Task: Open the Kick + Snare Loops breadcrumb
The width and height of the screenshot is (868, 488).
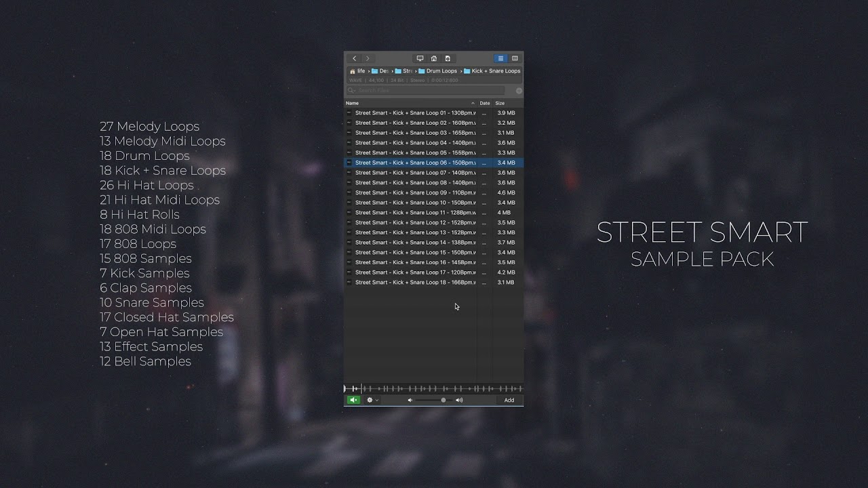Action: (x=492, y=70)
